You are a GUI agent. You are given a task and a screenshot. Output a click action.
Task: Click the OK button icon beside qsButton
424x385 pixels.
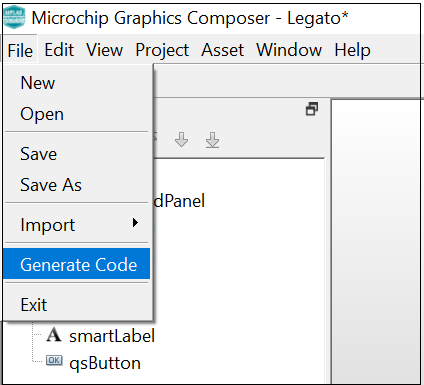coord(54,360)
